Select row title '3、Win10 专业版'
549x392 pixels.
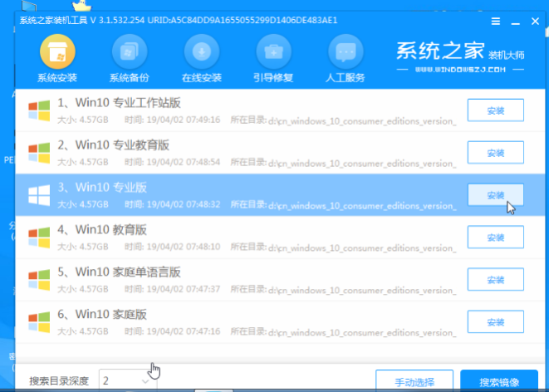point(102,188)
